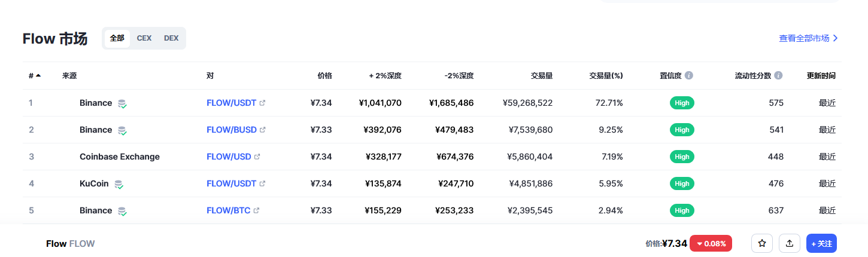Click external link icon next to FLOW/USD
Image resolution: width=868 pixels, height=257 pixels.
[257, 157]
